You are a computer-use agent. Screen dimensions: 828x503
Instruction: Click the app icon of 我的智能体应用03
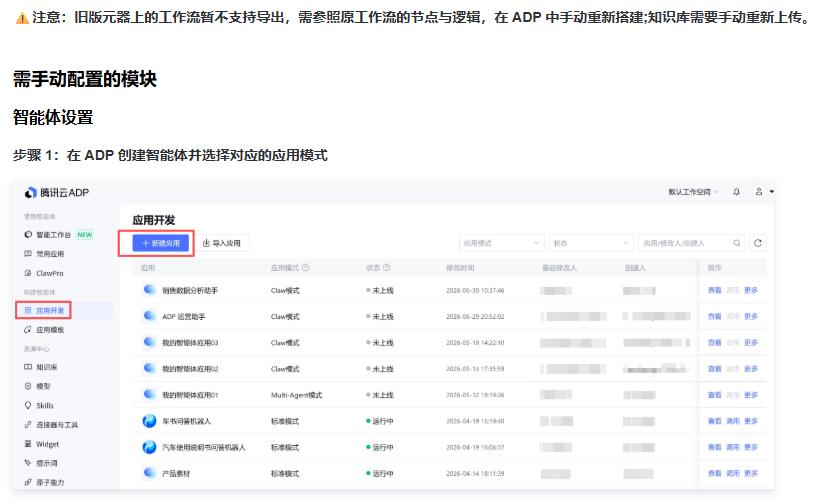point(149,342)
